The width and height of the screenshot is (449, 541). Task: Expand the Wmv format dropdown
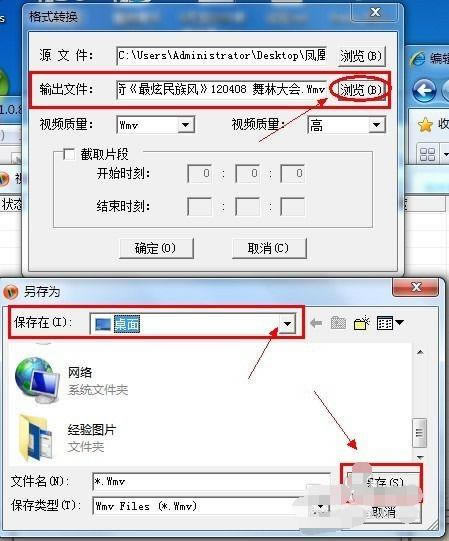point(186,125)
